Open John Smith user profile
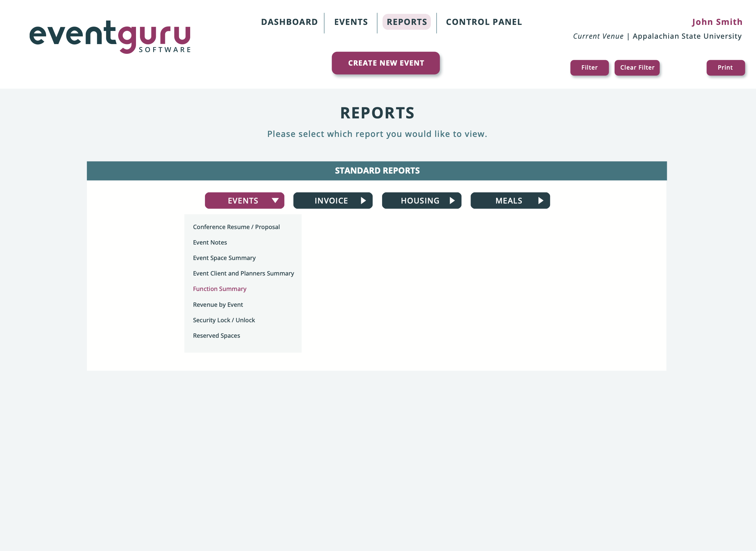756x551 pixels. point(717,22)
